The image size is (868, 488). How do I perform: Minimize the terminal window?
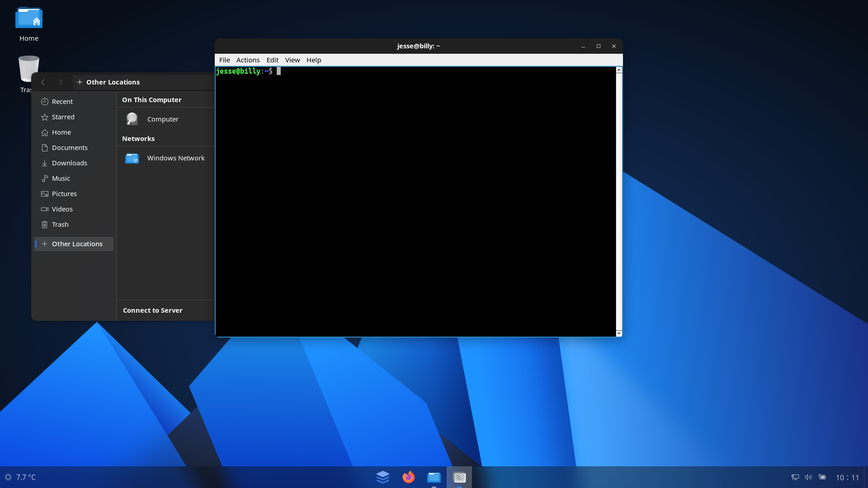pos(583,46)
